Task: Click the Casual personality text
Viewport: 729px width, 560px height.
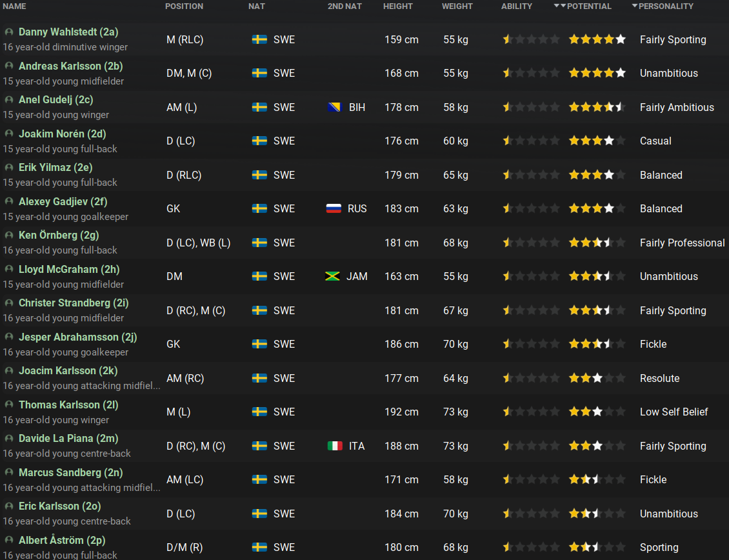Action: (x=655, y=141)
